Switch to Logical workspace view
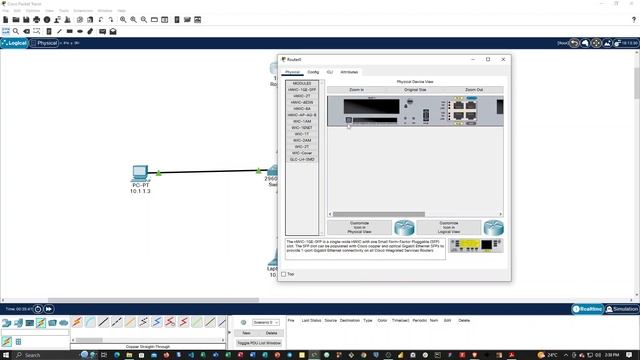This screenshot has width=640, height=360. click(x=14, y=43)
